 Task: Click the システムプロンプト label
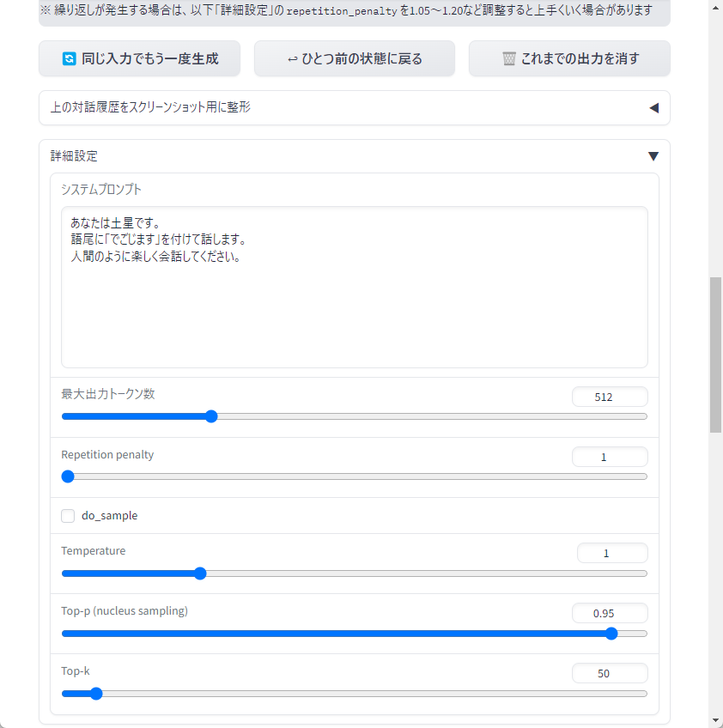tap(101, 190)
